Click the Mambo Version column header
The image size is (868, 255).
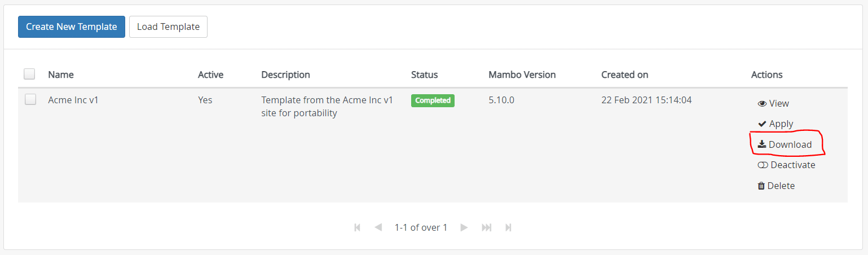pyautogui.click(x=522, y=74)
